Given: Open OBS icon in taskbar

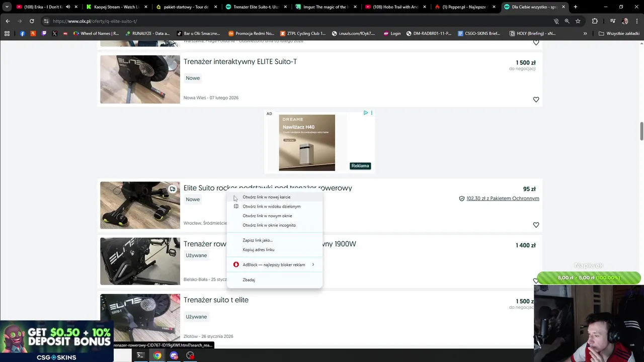Looking at the screenshot, I should [x=190, y=355].
